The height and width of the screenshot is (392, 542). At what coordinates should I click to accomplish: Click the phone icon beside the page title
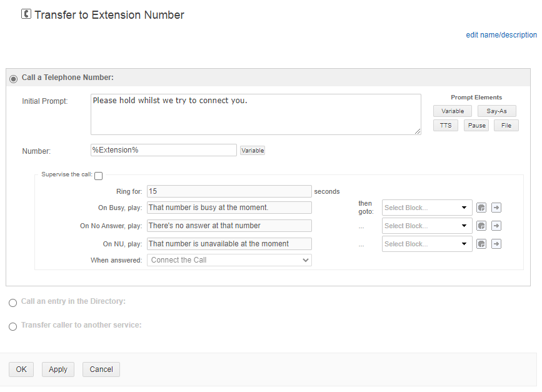pos(26,14)
